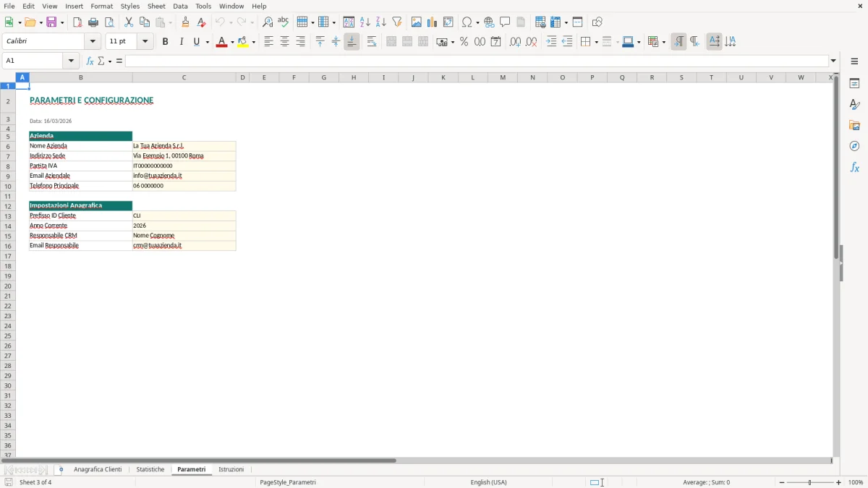Viewport: 868px width, 488px height.
Task: Toggle the AutoFilter funnel icon
Action: 397,22
